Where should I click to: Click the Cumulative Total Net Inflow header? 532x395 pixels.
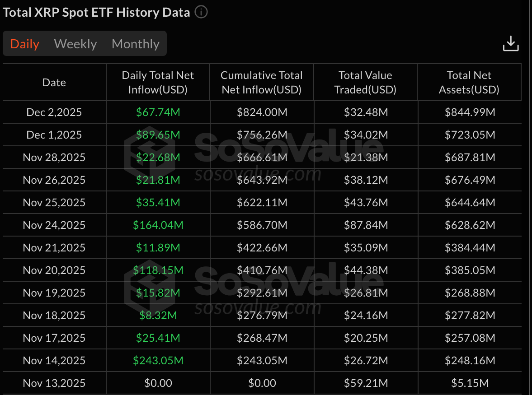(262, 82)
